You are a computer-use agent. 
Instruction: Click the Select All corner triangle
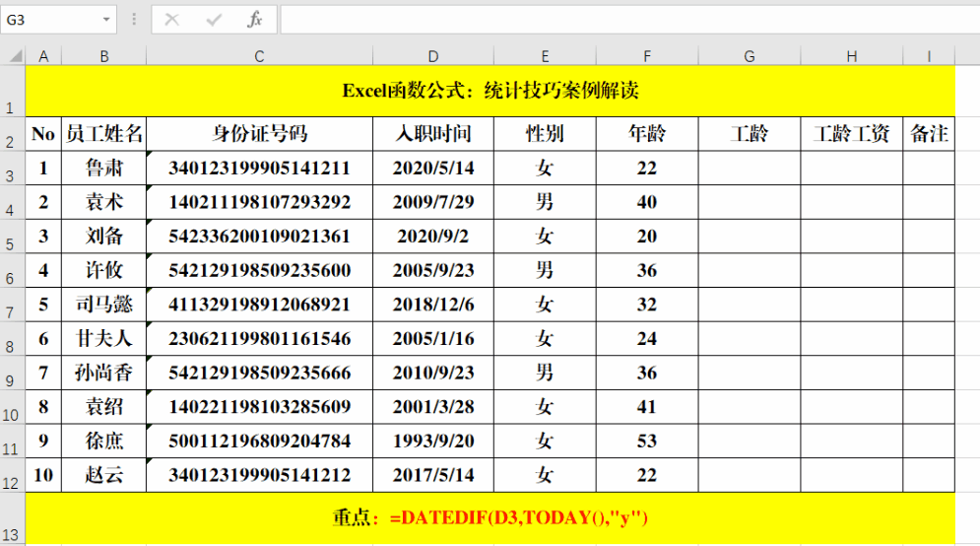pos(14,56)
